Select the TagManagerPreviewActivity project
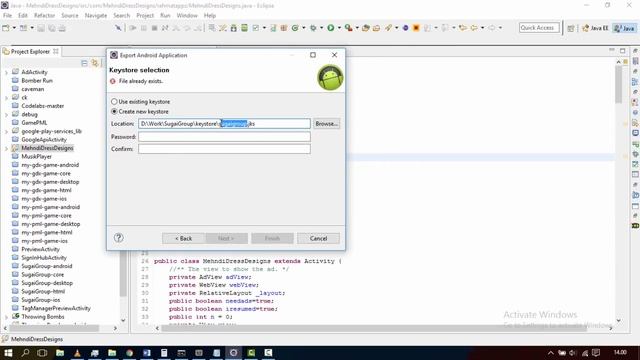 point(56,308)
